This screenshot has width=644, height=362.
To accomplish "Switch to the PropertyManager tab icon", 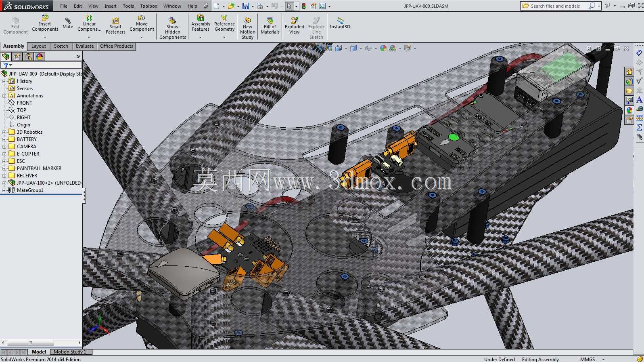I will coord(17,57).
